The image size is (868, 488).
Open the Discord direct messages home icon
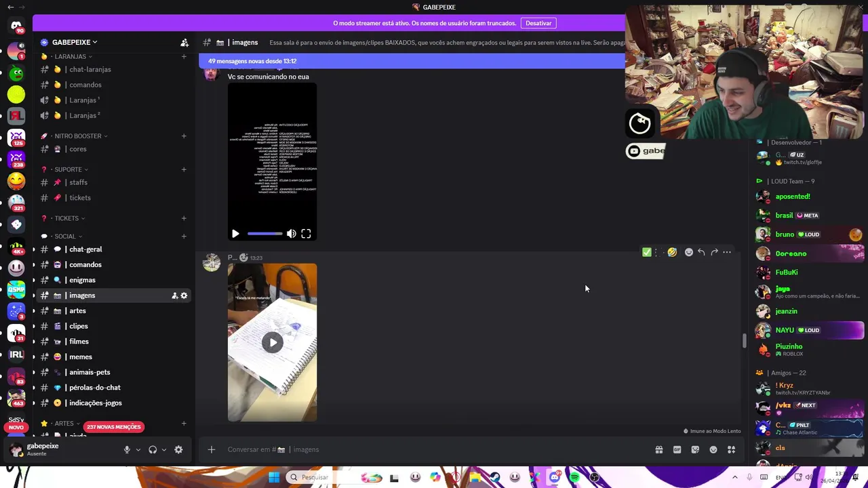coord(16,26)
